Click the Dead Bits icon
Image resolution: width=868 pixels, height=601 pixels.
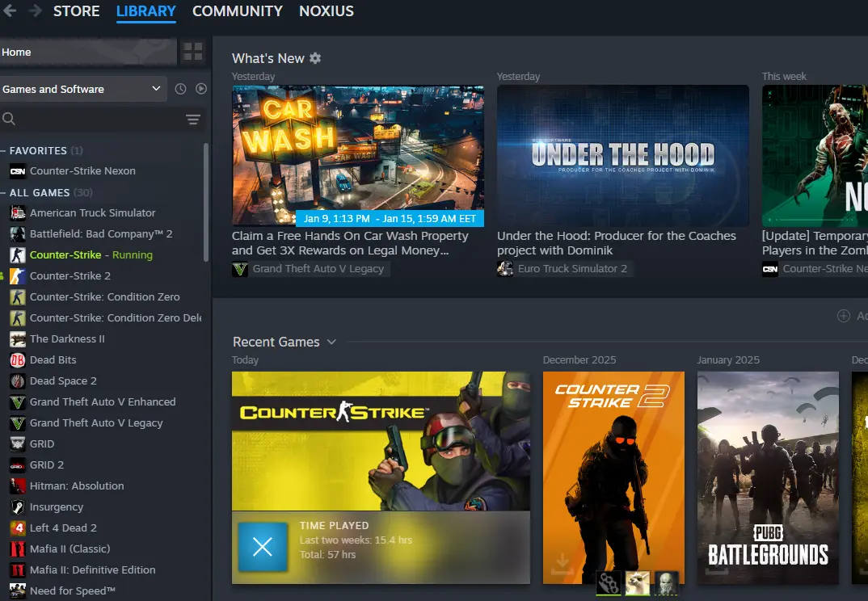pyautogui.click(x=18, y=359)
